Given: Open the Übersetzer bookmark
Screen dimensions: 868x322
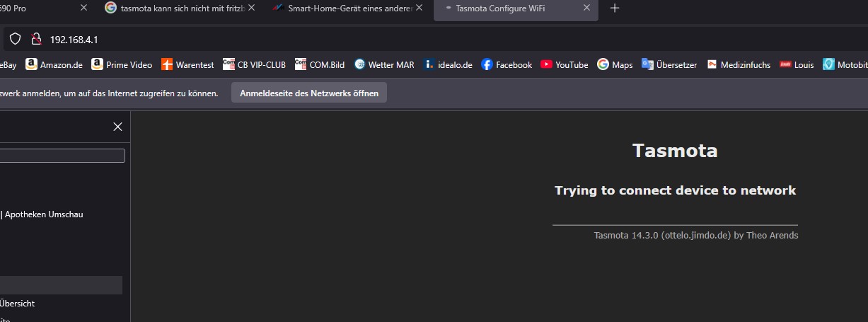Looking at the screenshot, I should click(x=669, y=64).
